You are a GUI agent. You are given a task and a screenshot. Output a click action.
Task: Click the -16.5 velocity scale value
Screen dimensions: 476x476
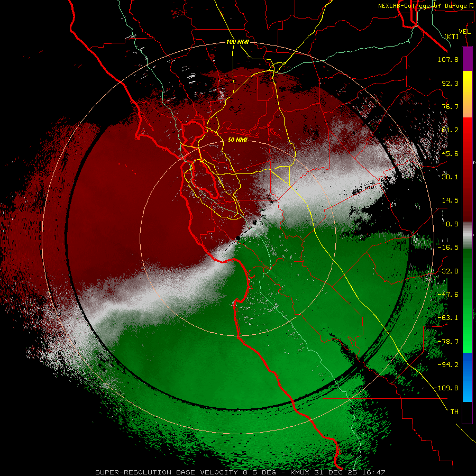448,248
